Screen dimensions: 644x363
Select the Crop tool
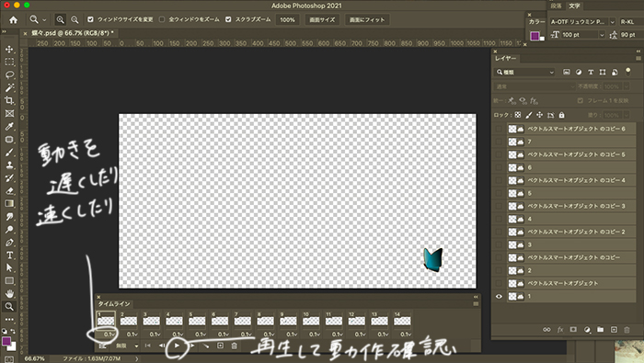pos(9,100)
